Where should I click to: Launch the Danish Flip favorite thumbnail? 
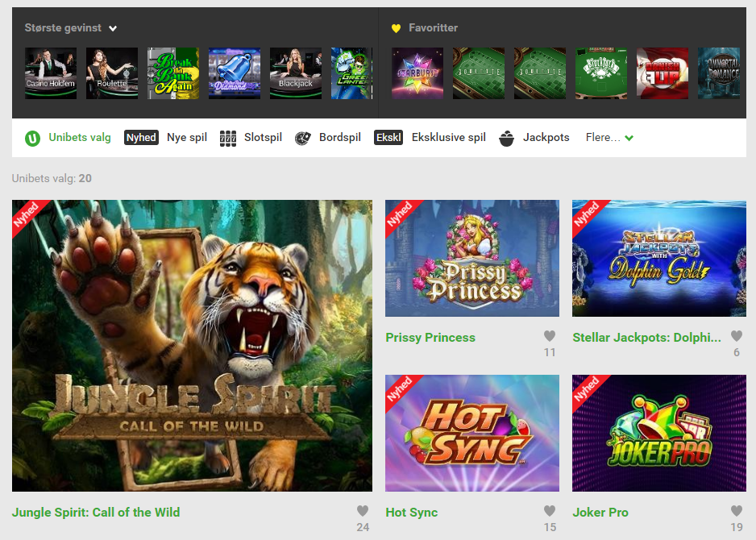tap(663, 73)
